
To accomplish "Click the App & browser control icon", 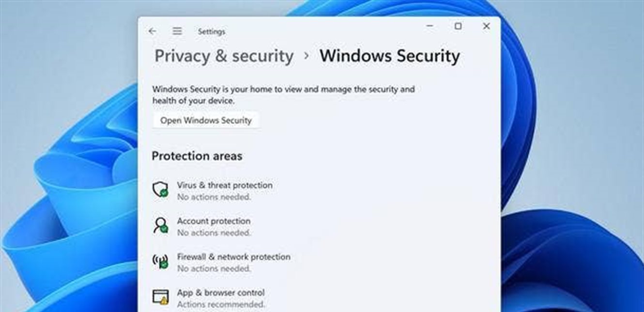I will click(160, 297).
